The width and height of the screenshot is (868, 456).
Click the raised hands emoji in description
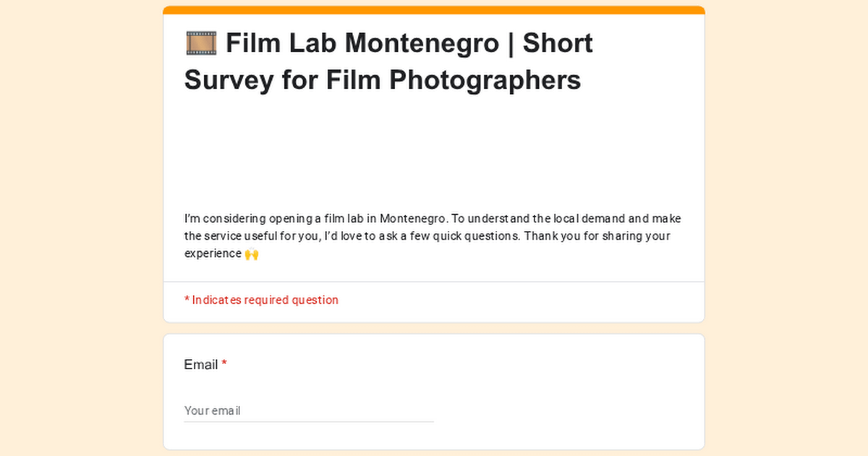[x=251, y=254]
